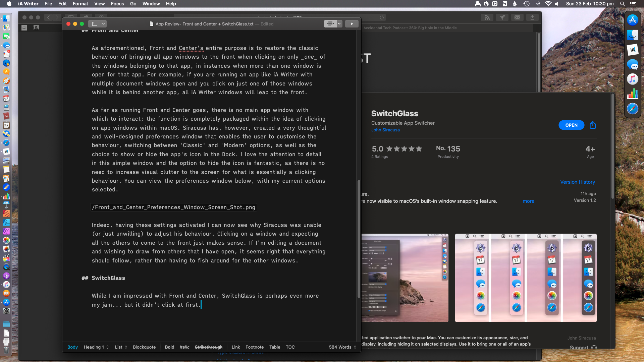Open iA Writer from SwitchGlass switcher
The width and height of the screenshot is (644, 362).
632,50
